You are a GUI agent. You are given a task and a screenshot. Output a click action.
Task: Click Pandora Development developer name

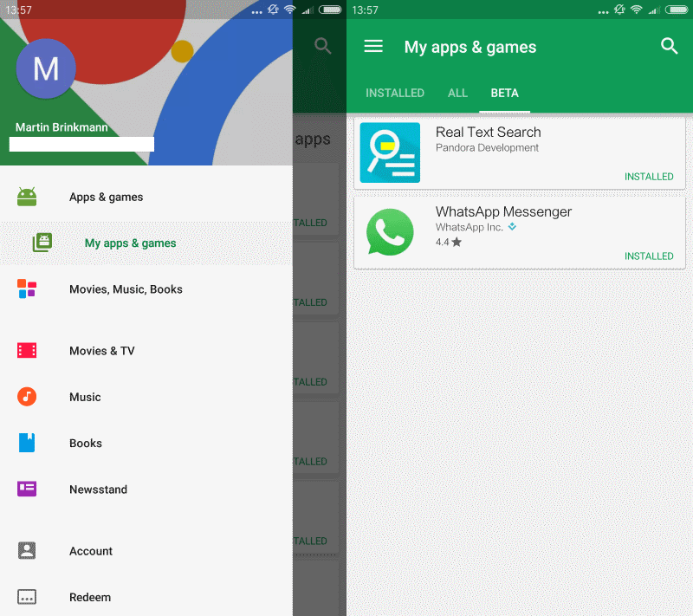[487, 147]
